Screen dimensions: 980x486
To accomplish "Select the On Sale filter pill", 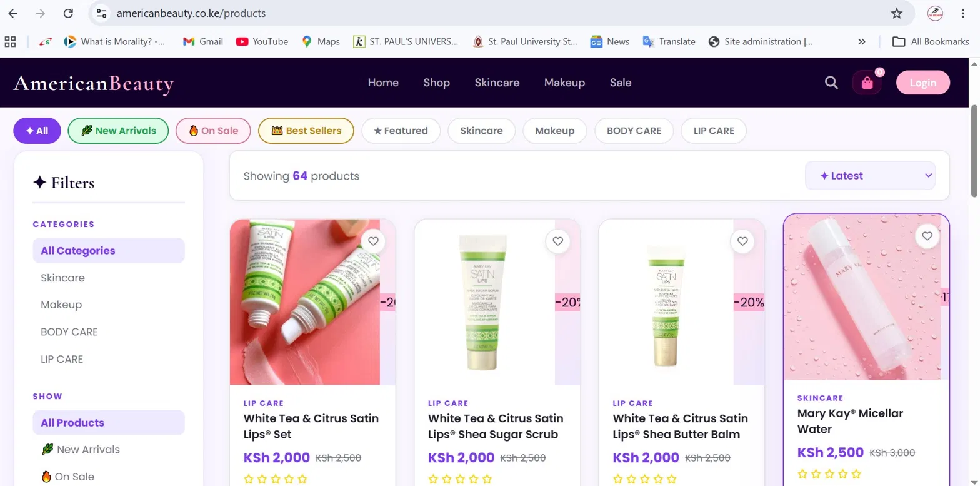I will point(213,131).
